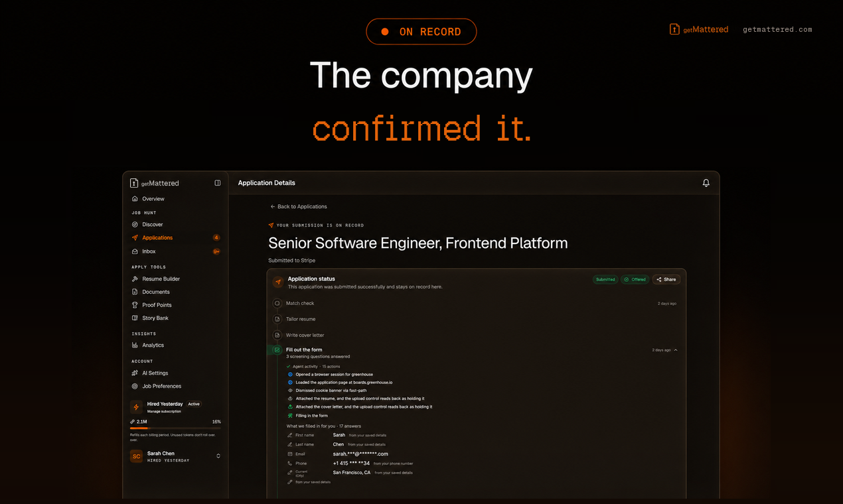Open Inbox via its envelope icon
This screenshot has height=504, width=843.
135,251
